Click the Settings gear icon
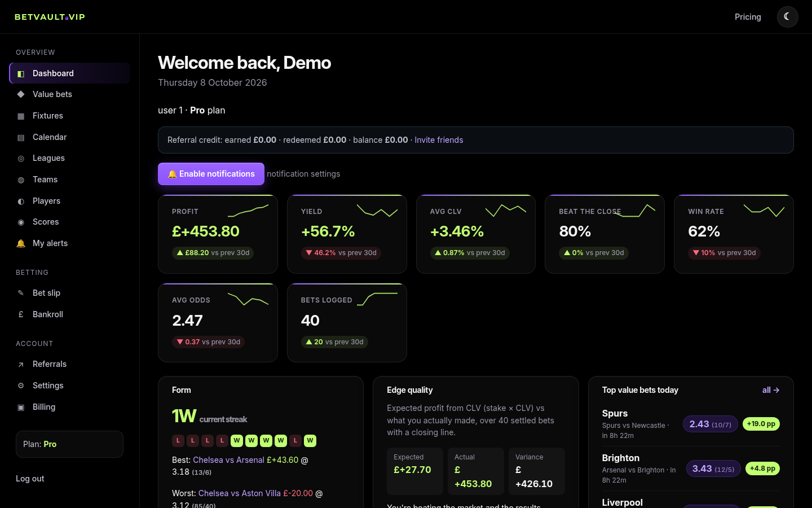 tap(21, 386)
